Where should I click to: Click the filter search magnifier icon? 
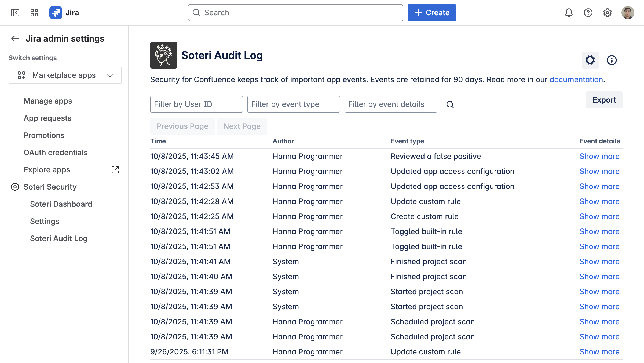pos(450,104)
